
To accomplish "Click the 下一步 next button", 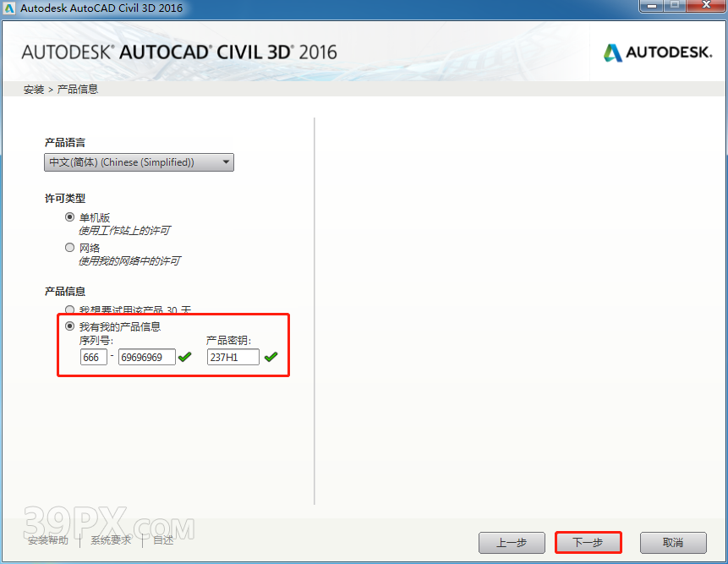I will (588, 542).
